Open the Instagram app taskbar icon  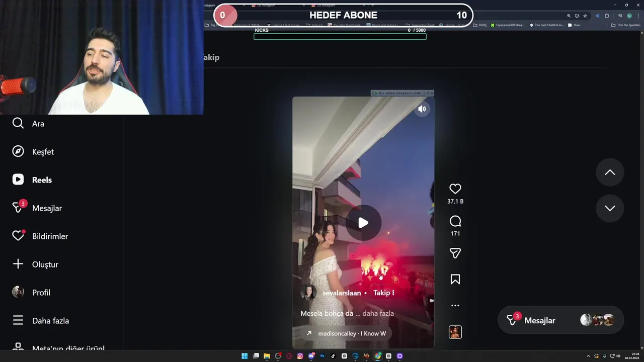(300, 356)
